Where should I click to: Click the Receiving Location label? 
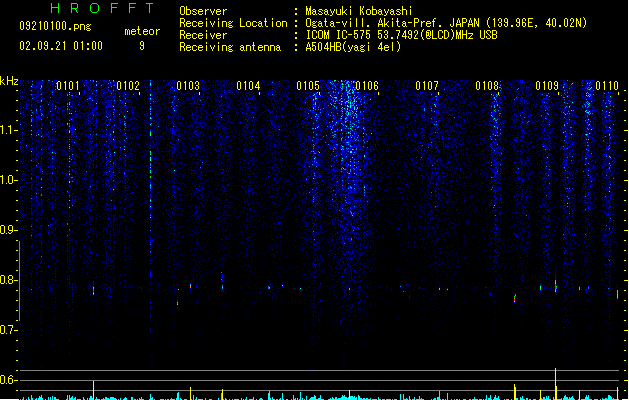[x=233, y=23]
